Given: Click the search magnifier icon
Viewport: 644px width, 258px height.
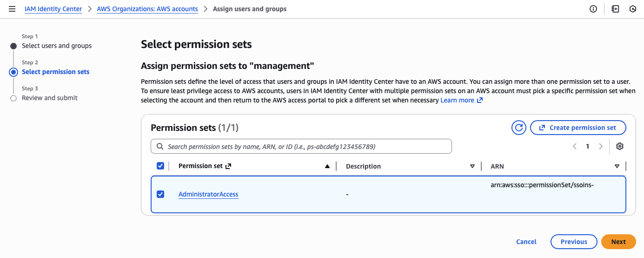Looking at the screenshot, I should [160, 146].
